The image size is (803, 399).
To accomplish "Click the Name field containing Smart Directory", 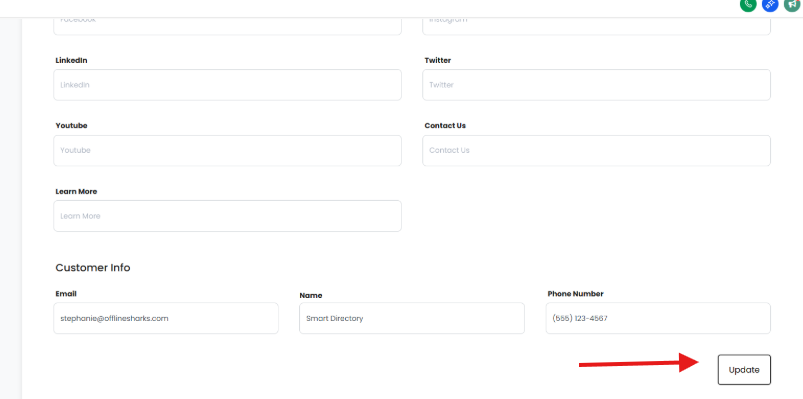I will click(x=412, y=318).
